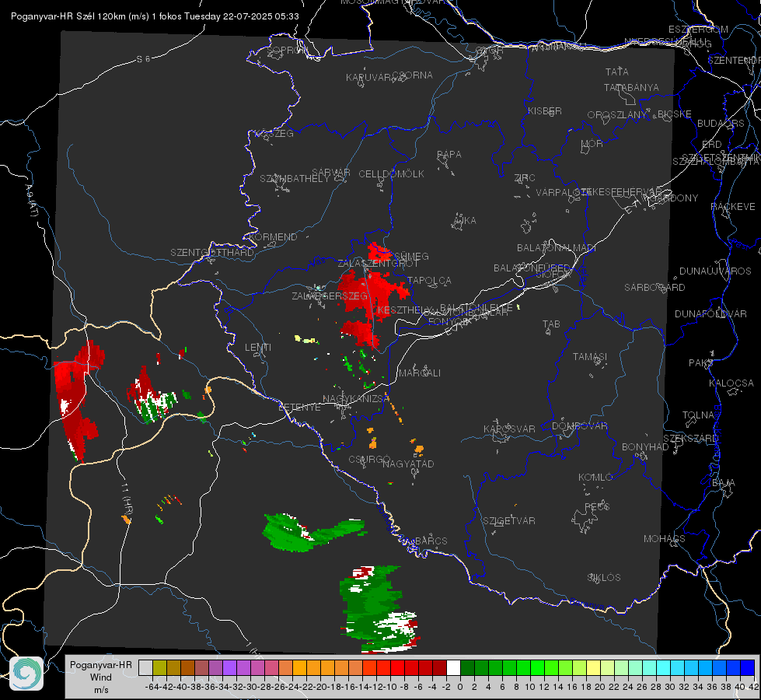Click the BAJA city label
The height and width of the screenshot is (700, 761).
724,483
